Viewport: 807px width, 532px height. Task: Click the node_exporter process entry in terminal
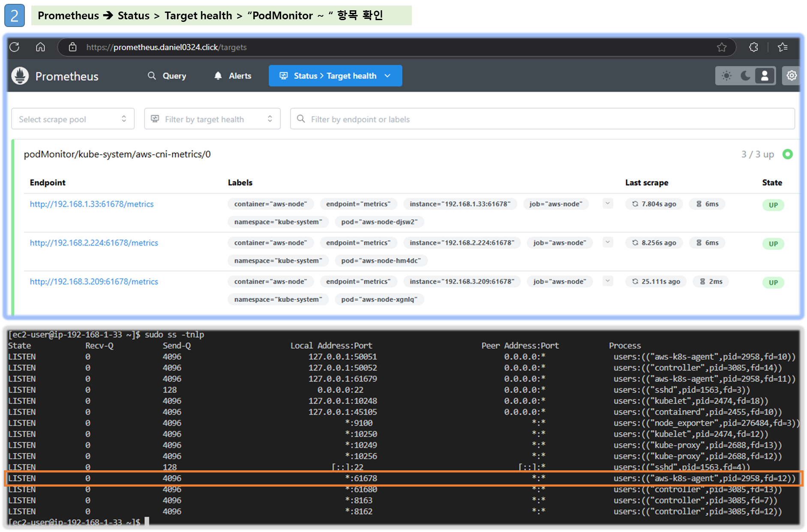coord(706,423)
